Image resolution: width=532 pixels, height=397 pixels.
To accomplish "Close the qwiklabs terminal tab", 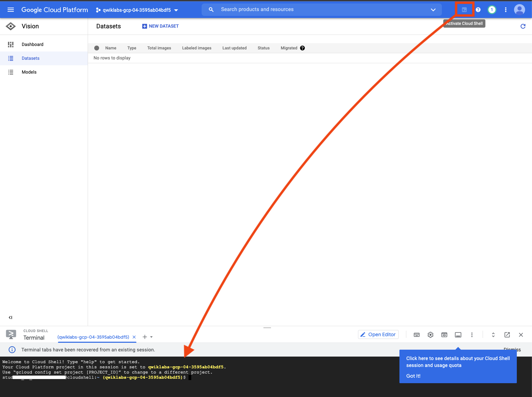I will (x=134, y=337).
